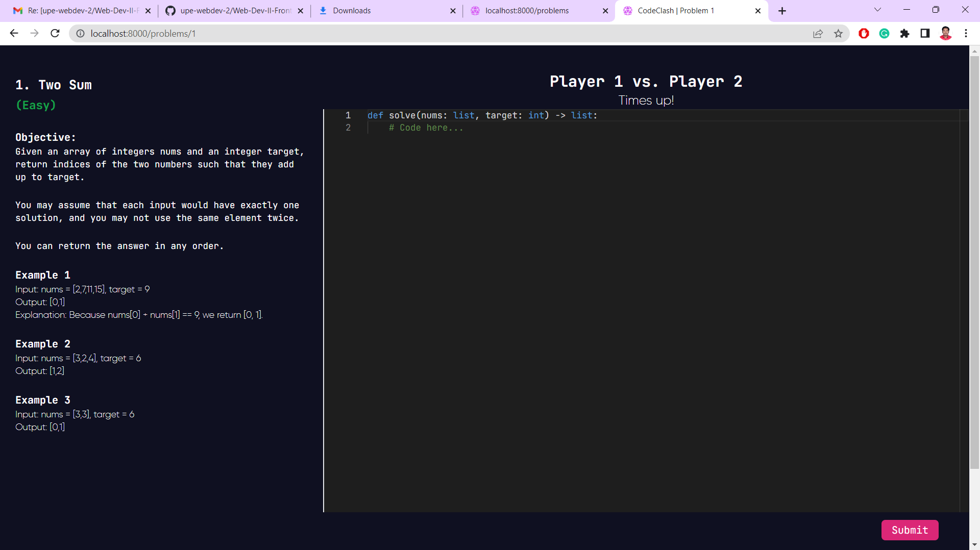Click the back navigation arrow
The width and height of the screenshot is (980, 550).
click(x=13, y=33)
